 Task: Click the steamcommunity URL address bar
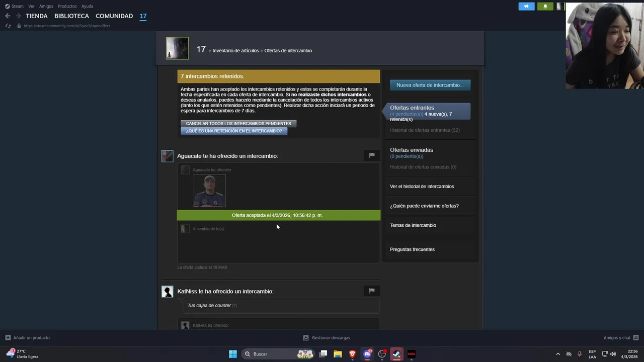(x=67, y=26)
